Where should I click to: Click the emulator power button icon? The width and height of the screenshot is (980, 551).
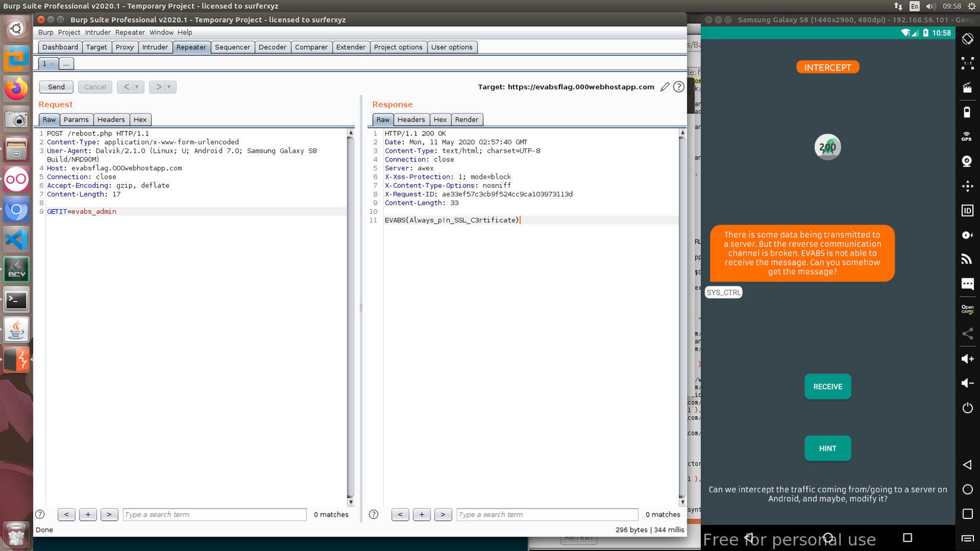pyautogui.click(x=967, y=408)
